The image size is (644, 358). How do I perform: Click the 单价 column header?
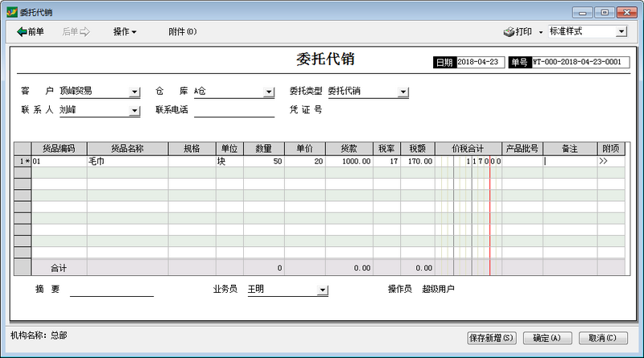tap(305, 149)
